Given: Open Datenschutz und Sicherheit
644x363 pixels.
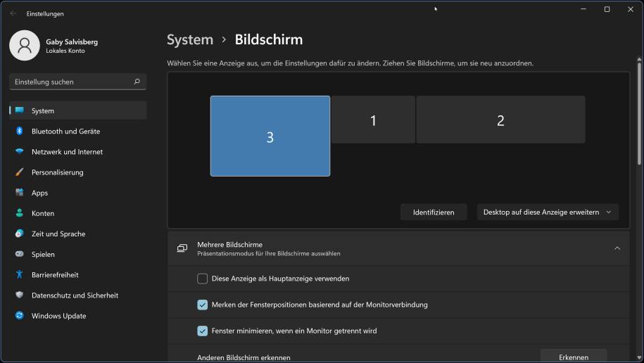Looking at the screenshot, I should [x=77, y=295].
